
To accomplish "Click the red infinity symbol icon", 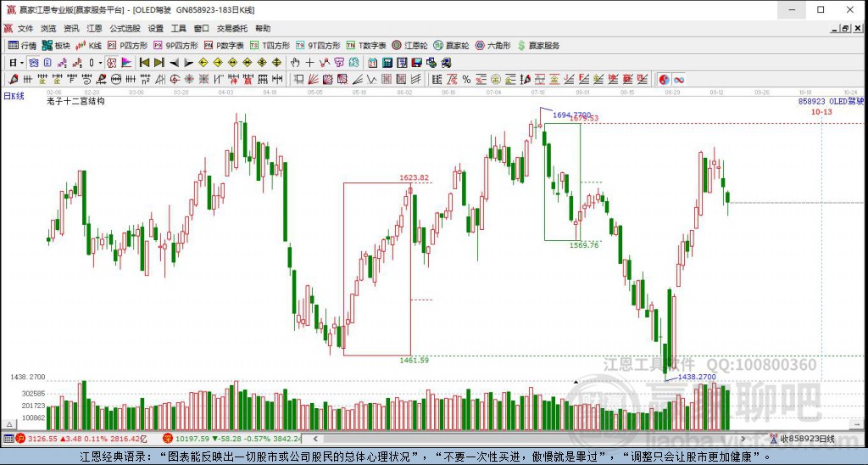I will coord(679,79).
